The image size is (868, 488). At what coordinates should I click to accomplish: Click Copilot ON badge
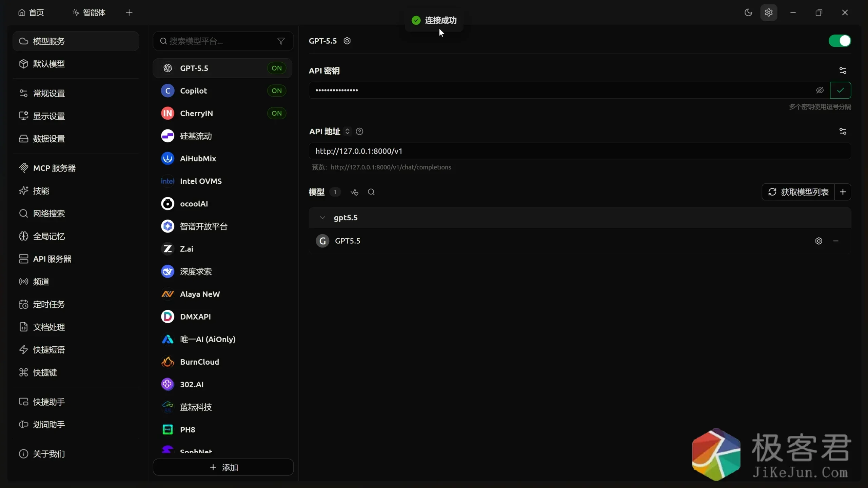(x=277, y=91)
